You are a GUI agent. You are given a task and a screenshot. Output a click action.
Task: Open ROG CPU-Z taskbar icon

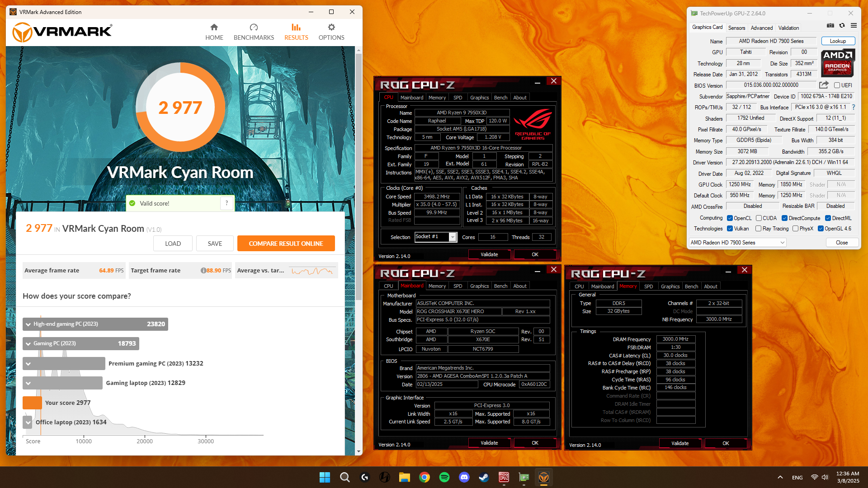pyautogui.click(x=504, y=477)
